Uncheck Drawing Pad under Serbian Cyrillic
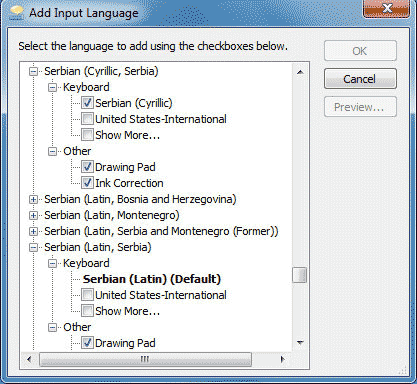Viewport: 417px width, 384px height. coord(87,167)
